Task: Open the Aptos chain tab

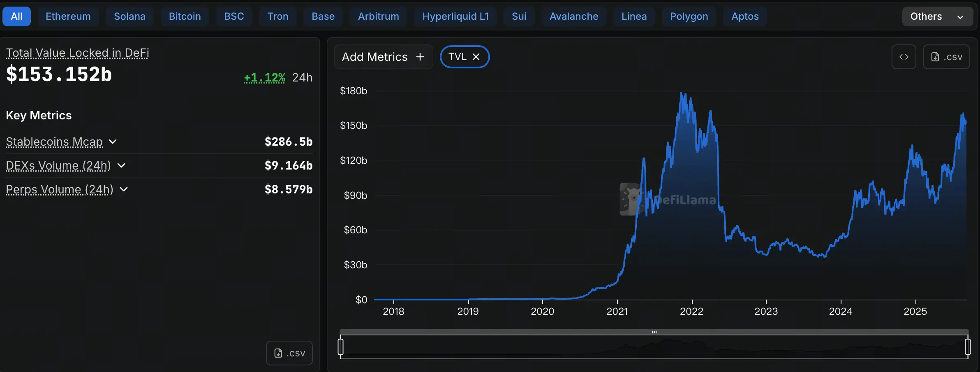Action: coord(745,16)
